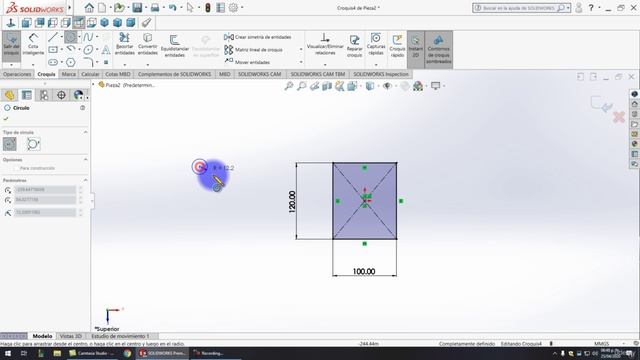The height and width of the screenshot is (360, 640).
Task: Click the search SOLIDWORKS help box
Action: tap(517, 8)
